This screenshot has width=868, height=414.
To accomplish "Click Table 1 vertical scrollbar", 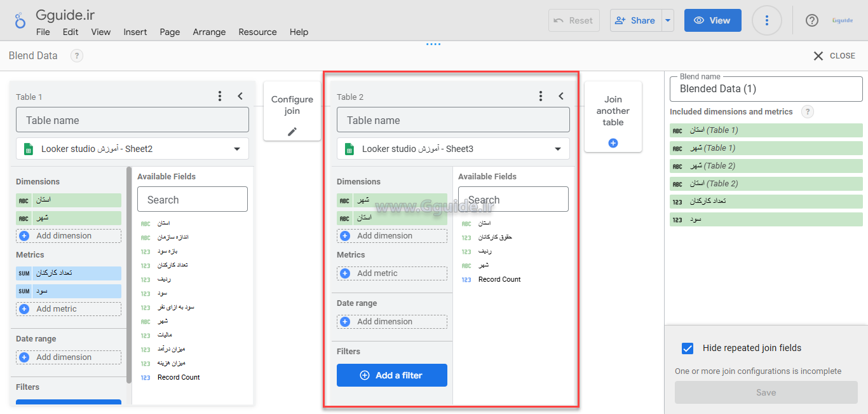I will [x=129, y=273].
